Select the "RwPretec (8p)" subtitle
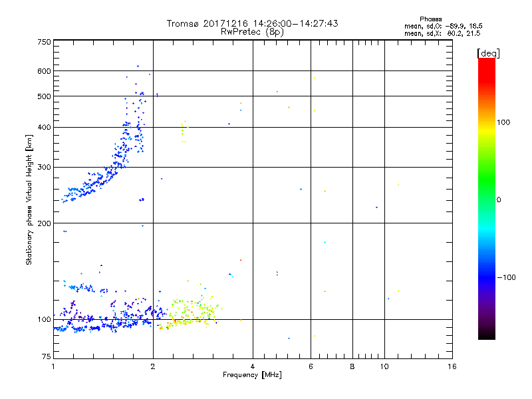532x399 pixels. tap(252, 32)
